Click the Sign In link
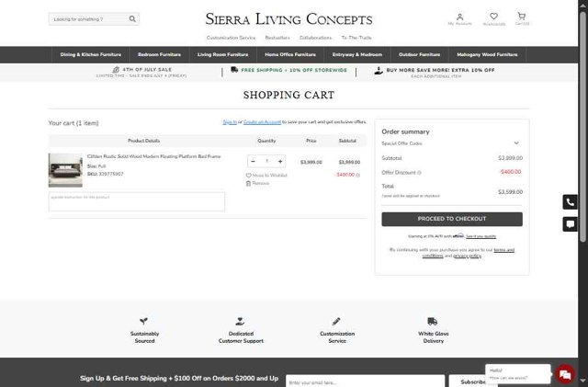 pyautogui.click(x=230, y=122)
